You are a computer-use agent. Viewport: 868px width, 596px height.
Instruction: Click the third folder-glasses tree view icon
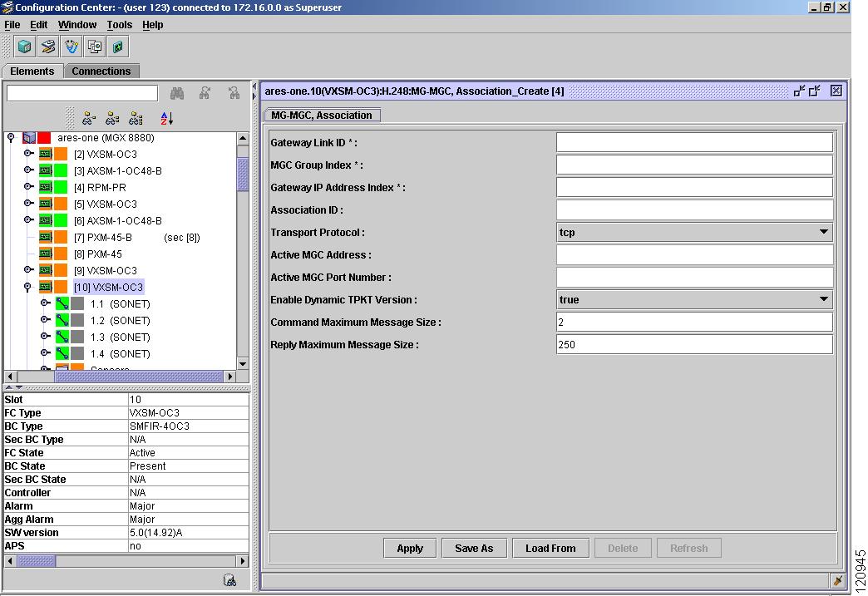click(136, 118)
